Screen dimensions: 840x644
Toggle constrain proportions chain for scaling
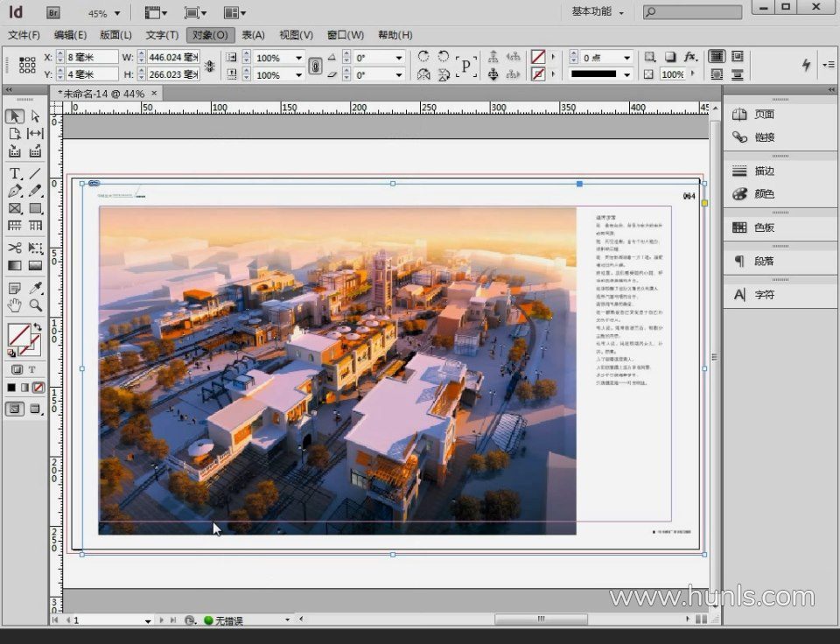pyautogui.click(x=315, y=66)
